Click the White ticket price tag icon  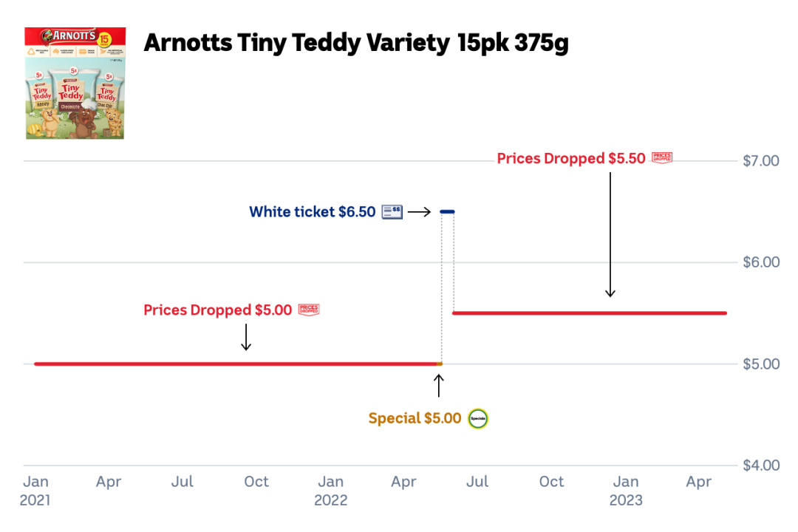(x=392, y=213)
